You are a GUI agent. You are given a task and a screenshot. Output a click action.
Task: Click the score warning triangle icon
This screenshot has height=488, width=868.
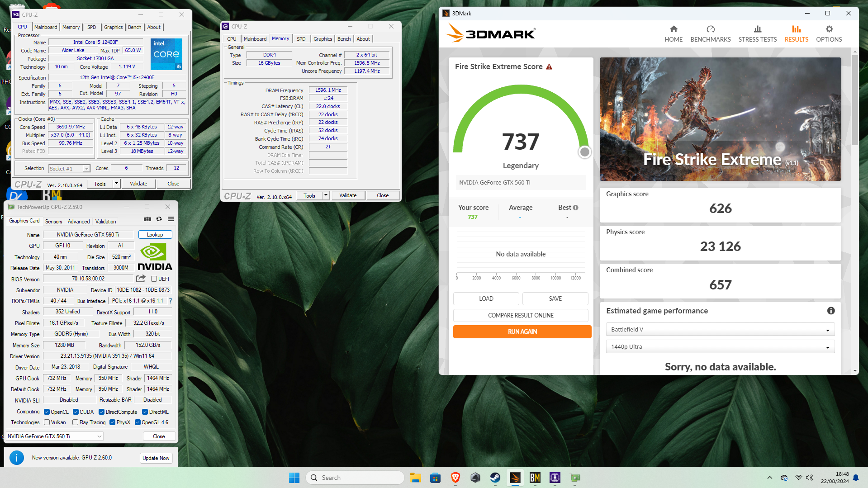coord(549,67)
